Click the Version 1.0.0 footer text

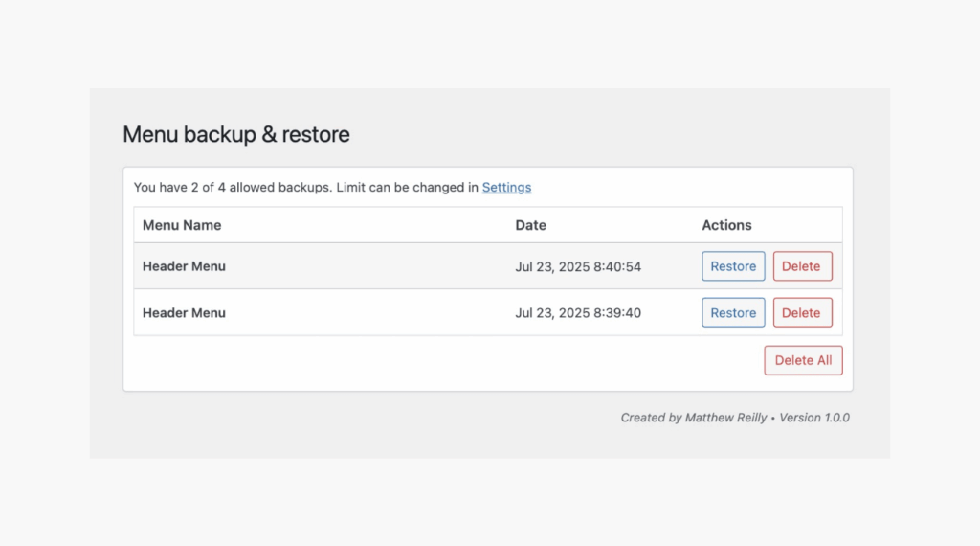click(813, 418)
